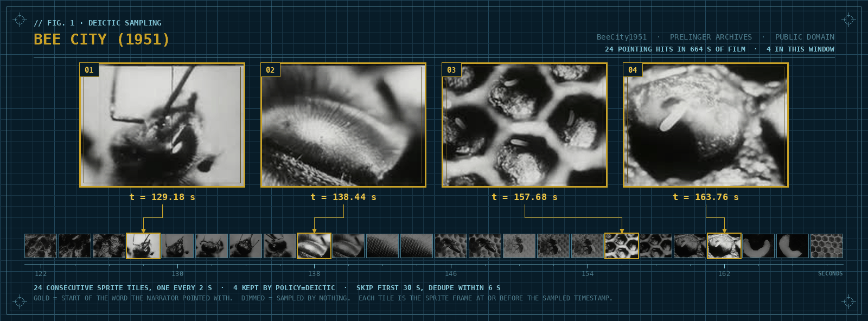The width and height of the screenshot is (868, 321).
Task: Pick the gold-bordered honeycomb tile in the strip
Action: [622, 246]
